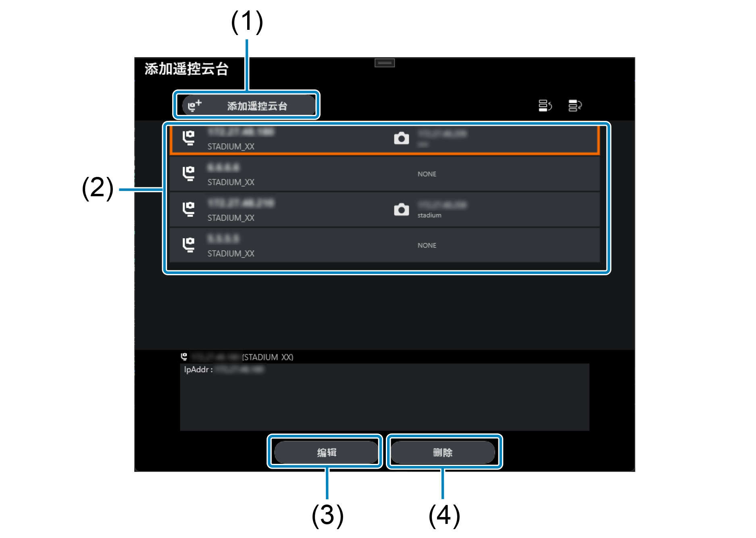Click the camera icon in first row
756x538 pixels.
[401, 138]
